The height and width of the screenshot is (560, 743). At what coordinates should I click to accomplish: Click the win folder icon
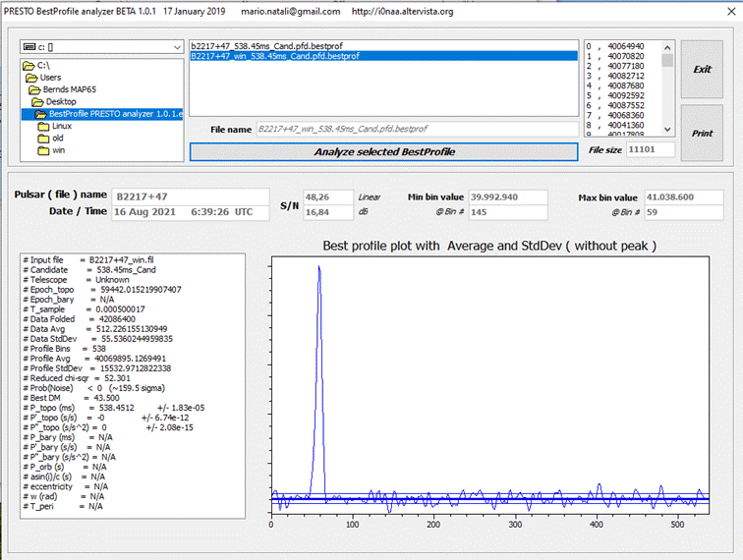tap(43, 150)
